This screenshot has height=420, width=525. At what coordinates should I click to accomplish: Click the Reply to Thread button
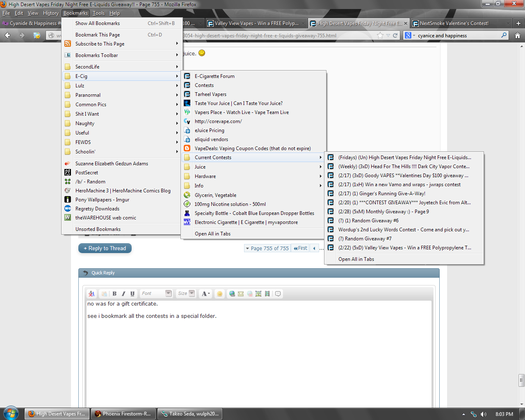click(x=105, y=248)
